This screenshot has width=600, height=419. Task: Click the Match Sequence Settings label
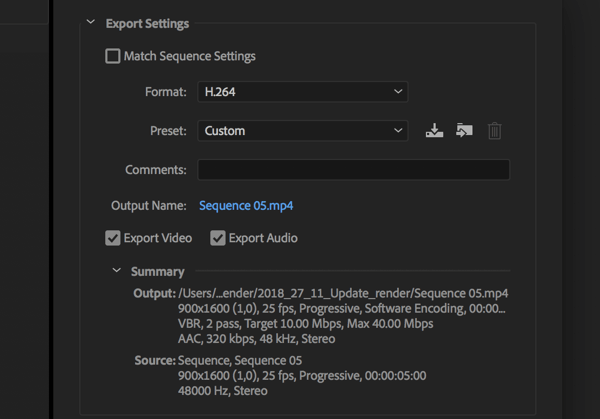click(x=190, y=57)
